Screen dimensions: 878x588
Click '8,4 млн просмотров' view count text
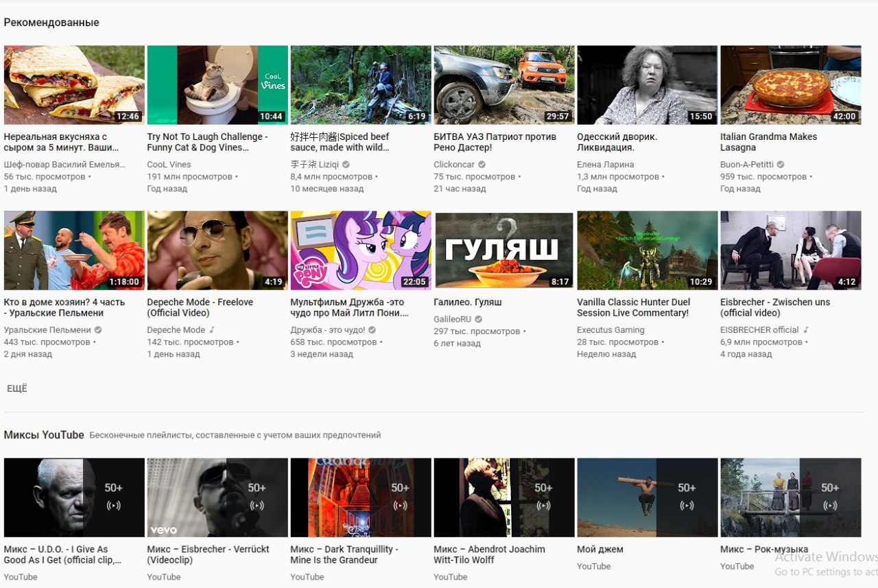tap(331, 177)
